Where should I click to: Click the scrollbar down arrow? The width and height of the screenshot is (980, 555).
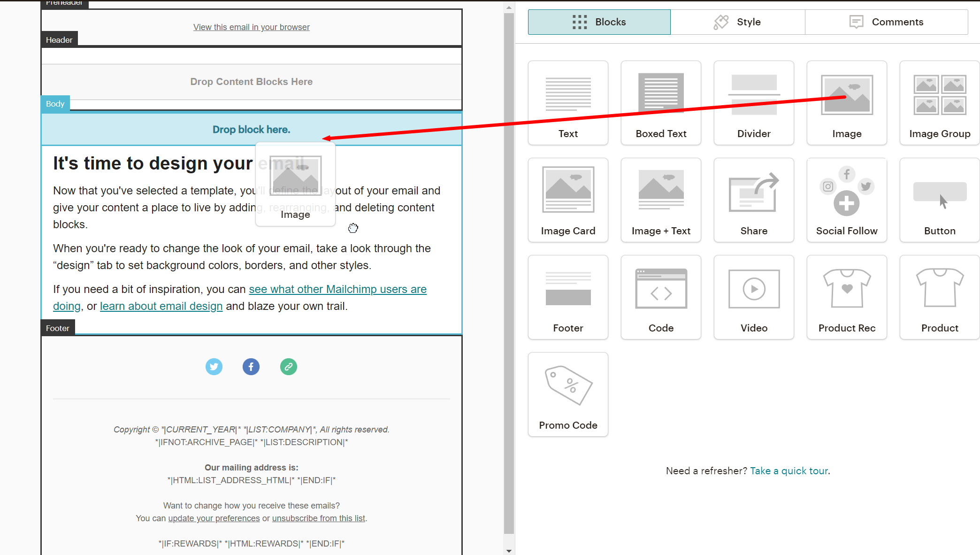[x=509, y=551]
